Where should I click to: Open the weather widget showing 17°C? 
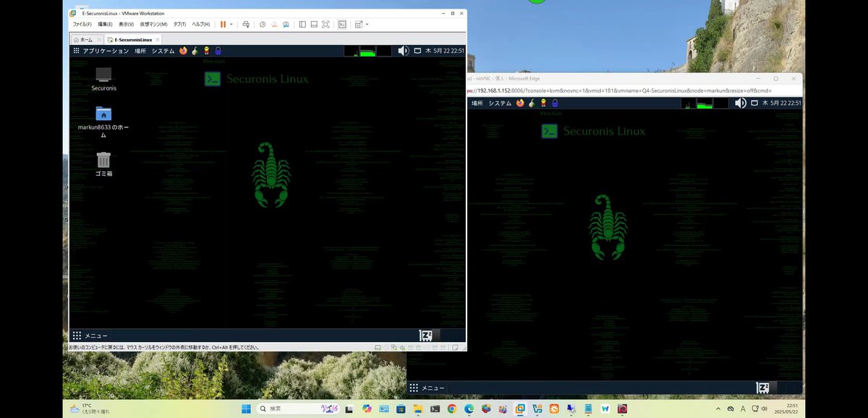[90, 409]
